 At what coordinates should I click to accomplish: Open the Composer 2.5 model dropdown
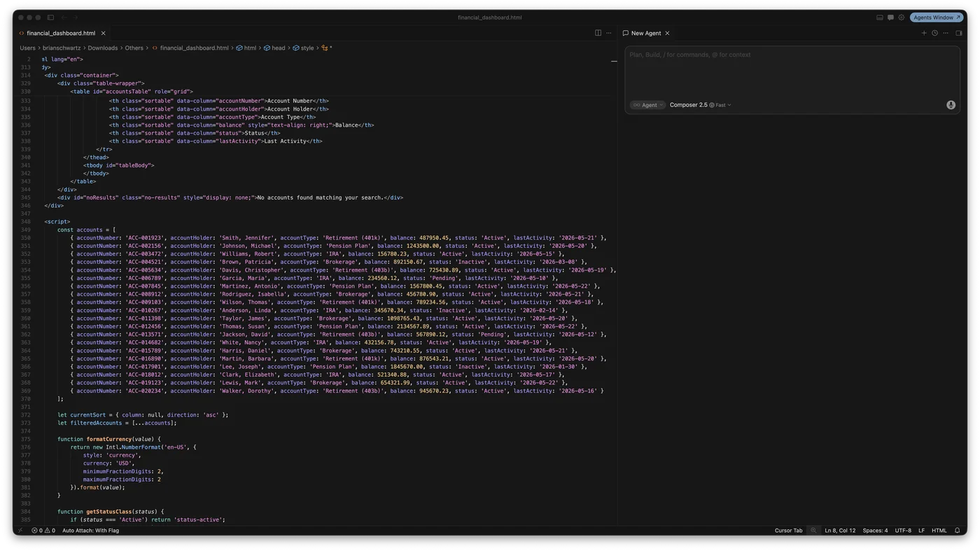tap(700, 105)
